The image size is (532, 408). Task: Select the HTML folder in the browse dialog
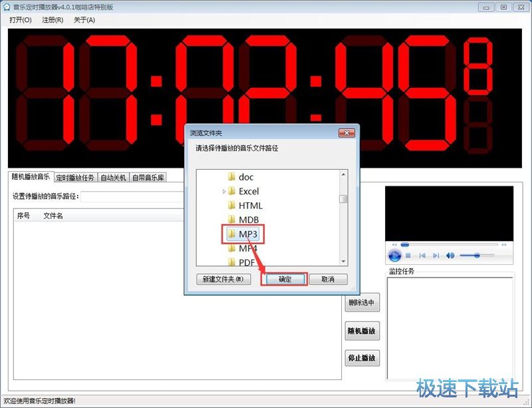(249, 206)
